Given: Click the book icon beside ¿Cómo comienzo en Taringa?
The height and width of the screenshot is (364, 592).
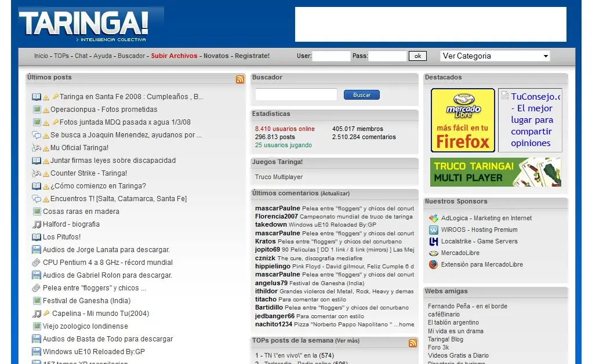Looking at the screenshot, I should 37,186.
